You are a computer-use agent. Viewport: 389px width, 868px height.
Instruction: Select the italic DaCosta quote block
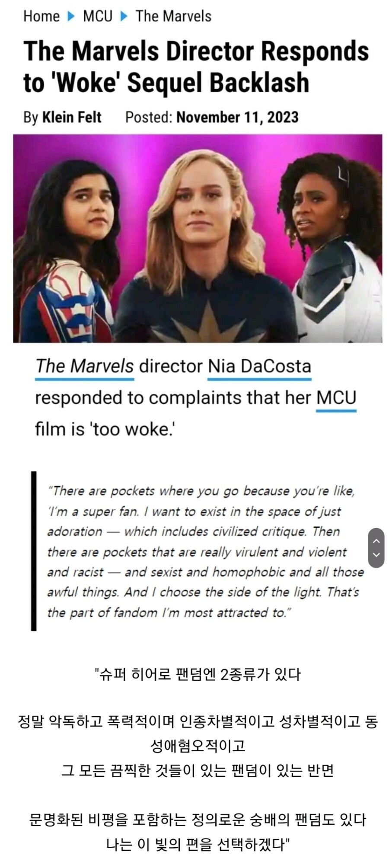tap(205, 552)
